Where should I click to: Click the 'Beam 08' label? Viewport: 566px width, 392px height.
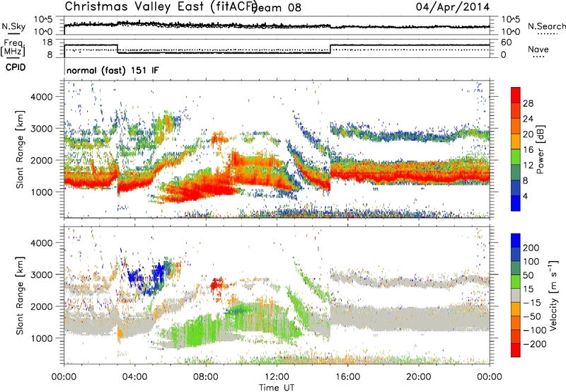(x=276, y=8)
